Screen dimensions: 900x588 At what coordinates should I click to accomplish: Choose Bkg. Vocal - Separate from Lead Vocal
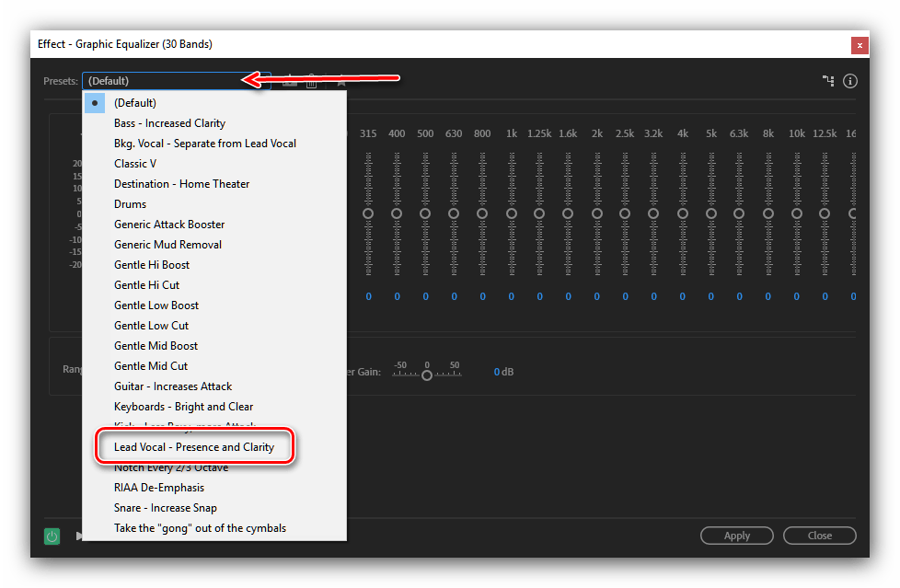click(215, 143)
